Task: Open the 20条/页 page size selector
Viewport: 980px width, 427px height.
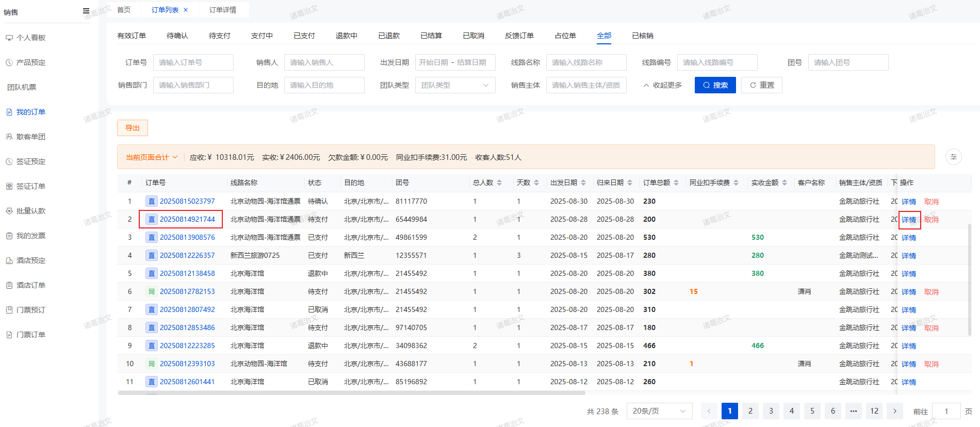Action: point(659,411)
